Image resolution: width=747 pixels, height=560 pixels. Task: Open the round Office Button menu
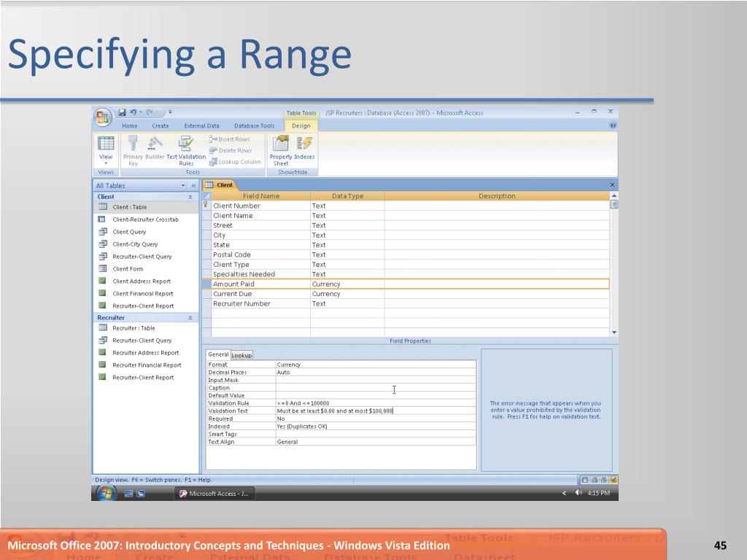[103, 117]
